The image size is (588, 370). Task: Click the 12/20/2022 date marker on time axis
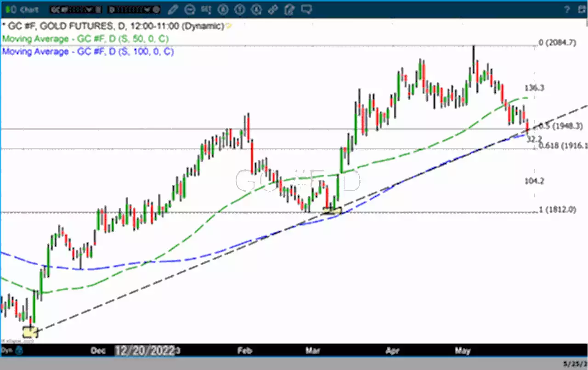pyautogui.click(x=146, y=351)
